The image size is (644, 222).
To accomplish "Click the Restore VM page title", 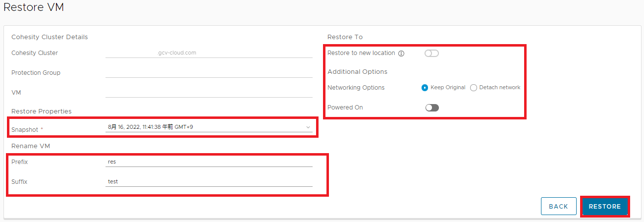I will point(34,7).
